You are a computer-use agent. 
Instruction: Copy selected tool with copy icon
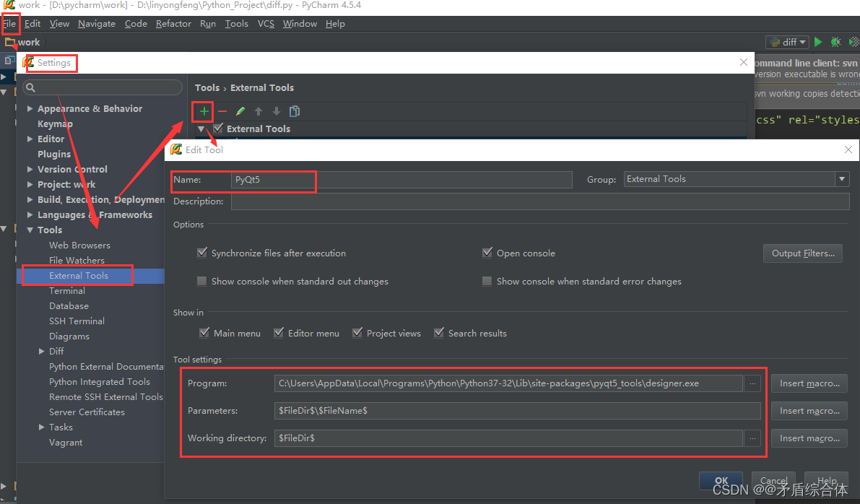tap(295, 111)
